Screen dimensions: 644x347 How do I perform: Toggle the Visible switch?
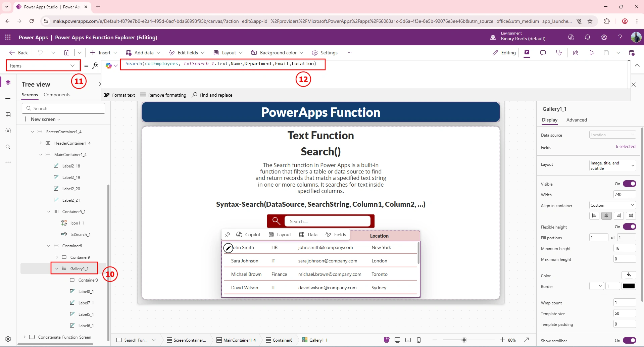pos(629,184)
